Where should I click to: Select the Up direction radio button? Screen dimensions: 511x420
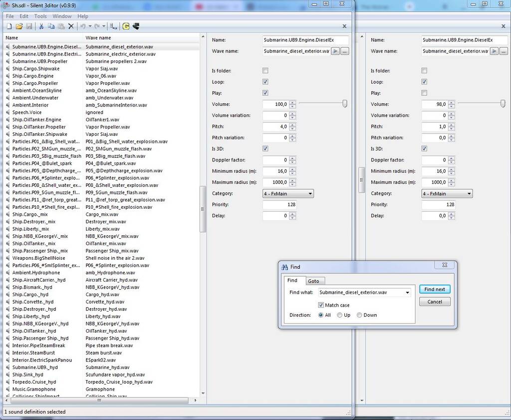339,315
